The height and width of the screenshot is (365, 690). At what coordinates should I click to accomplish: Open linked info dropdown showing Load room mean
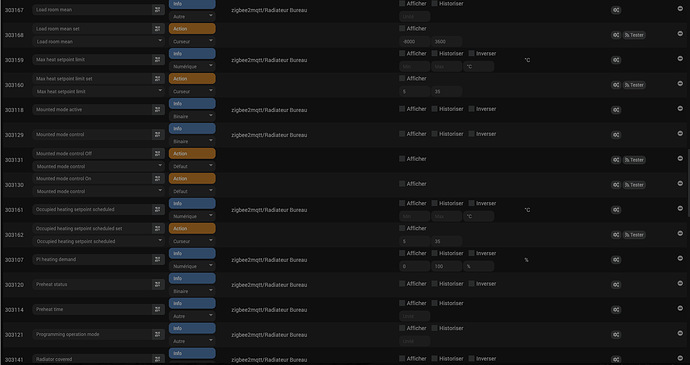pos(99,41)
